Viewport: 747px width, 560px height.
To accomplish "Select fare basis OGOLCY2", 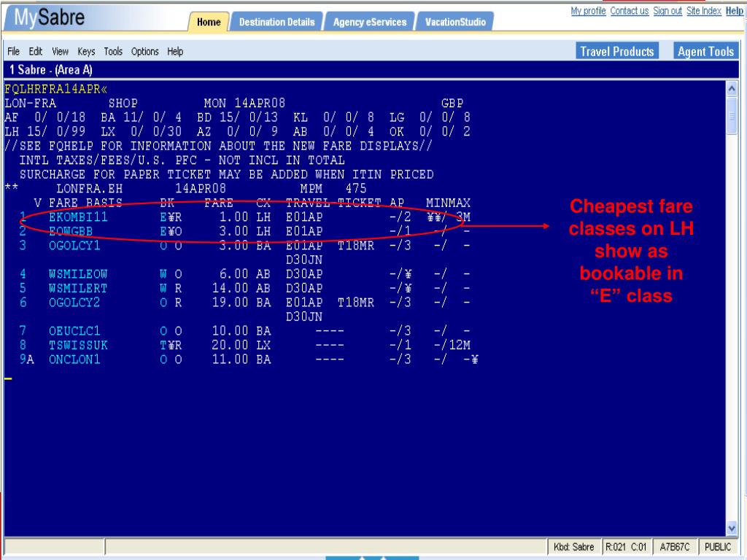I will (74, 303).
